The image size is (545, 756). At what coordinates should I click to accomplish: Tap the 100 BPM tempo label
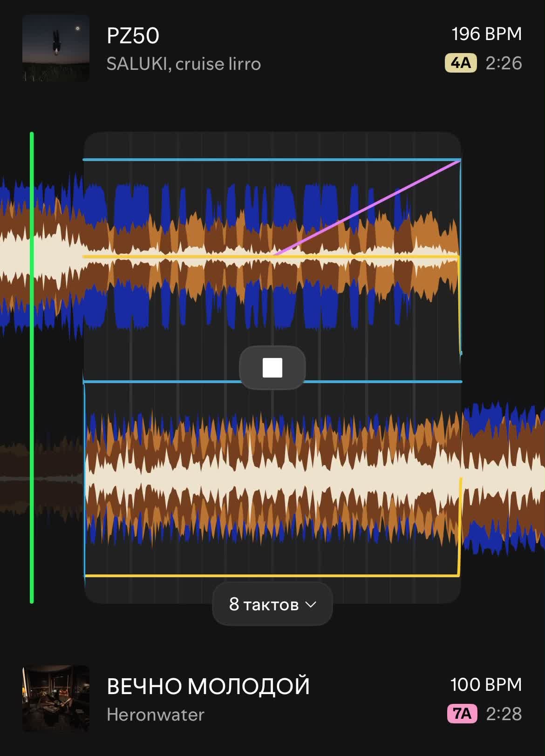coord(486,685)
